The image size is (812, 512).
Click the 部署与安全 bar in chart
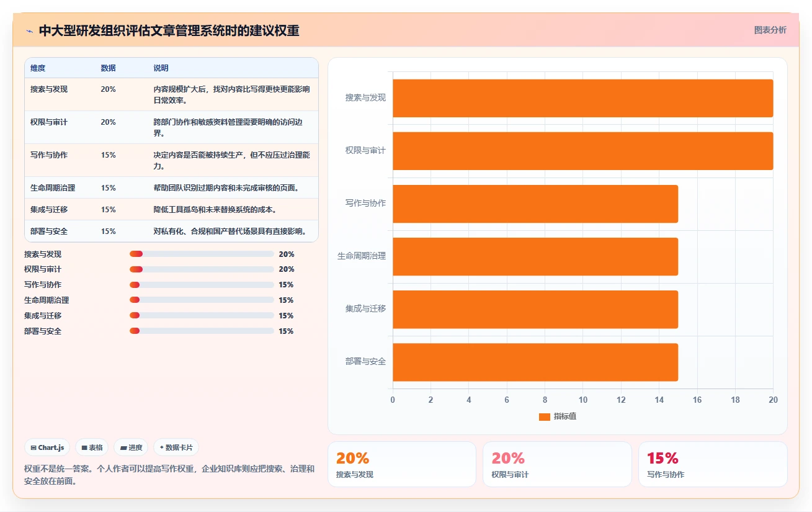click(x=535, y=362)
